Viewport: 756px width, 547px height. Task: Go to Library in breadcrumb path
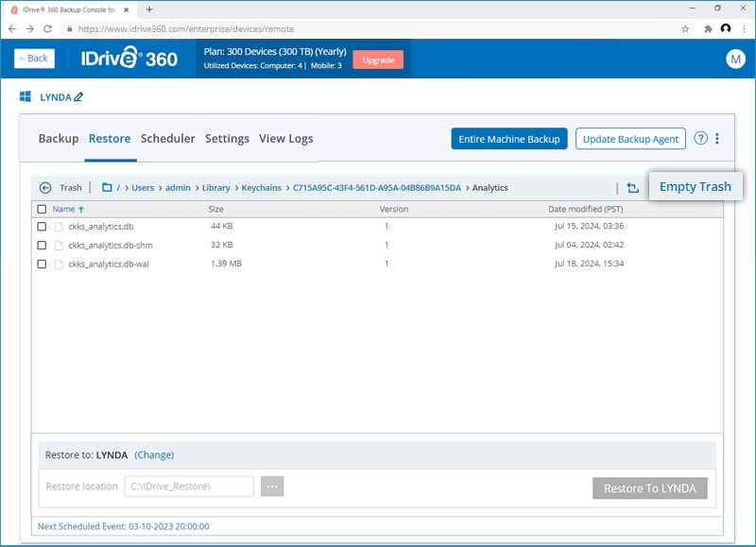coord(216,188)
